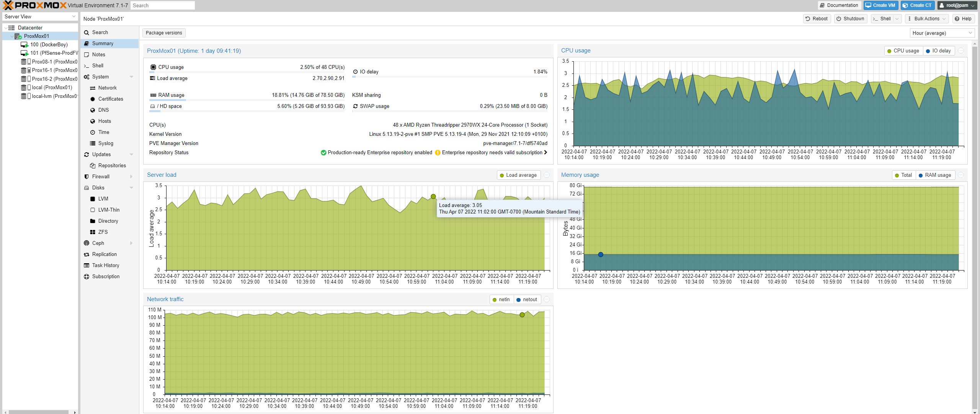Click the Directory folder icon

[93, 221]
